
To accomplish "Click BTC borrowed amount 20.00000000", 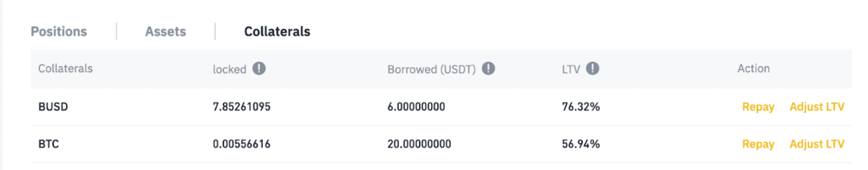I will [x=419, y=144].
